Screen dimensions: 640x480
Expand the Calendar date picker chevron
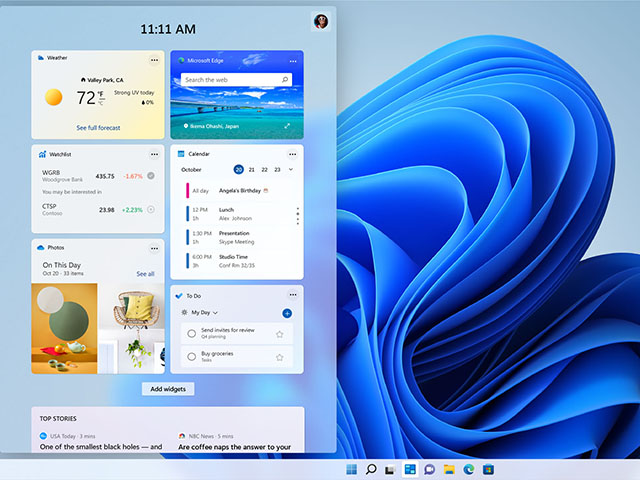tap(291, 170)
